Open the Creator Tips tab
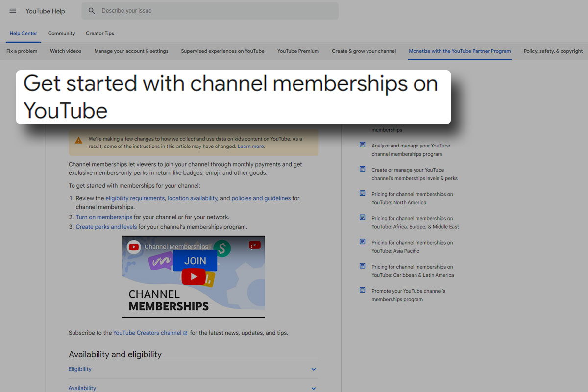The width and height of the screenshot is (588, 392). pos(99,33)
